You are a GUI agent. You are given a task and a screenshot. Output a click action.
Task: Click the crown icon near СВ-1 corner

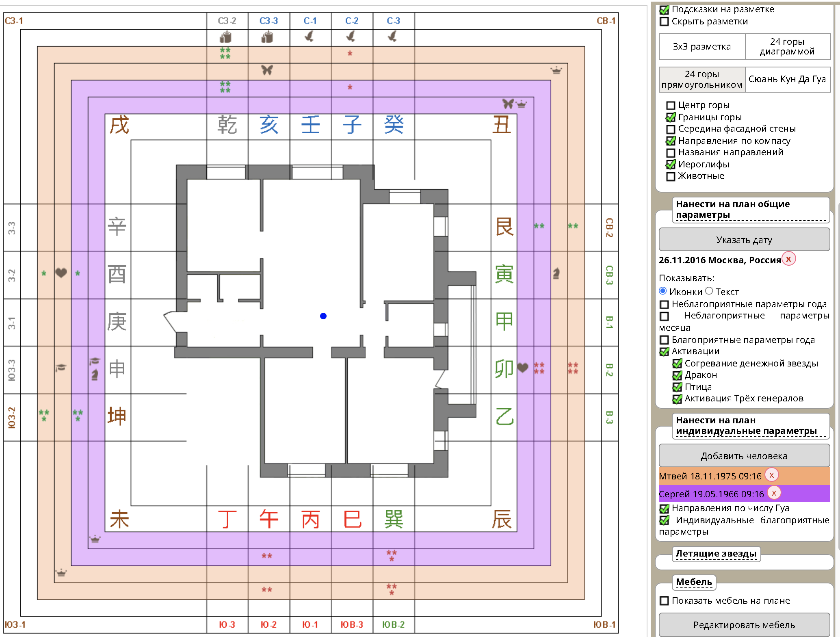coord(556,70)
